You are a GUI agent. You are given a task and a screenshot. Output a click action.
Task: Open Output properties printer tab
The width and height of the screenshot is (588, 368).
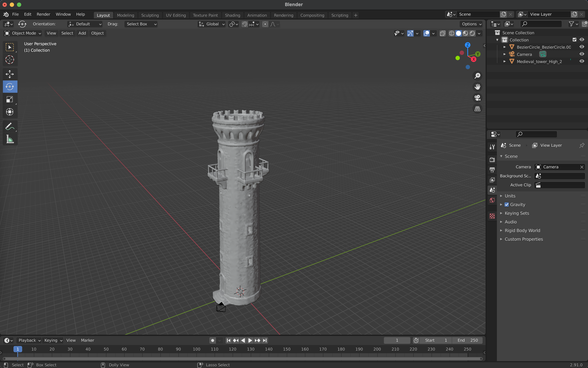point(492,170)
